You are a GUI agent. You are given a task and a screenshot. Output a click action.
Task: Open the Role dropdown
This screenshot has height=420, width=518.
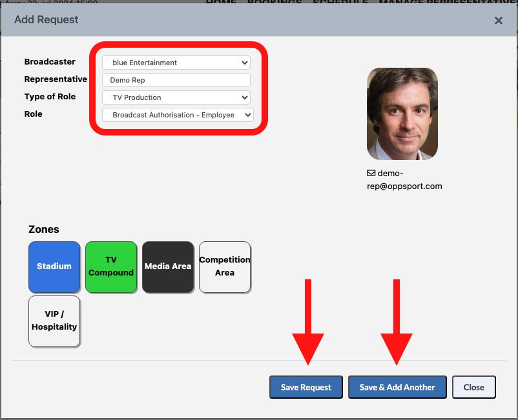tap(178, 115)
